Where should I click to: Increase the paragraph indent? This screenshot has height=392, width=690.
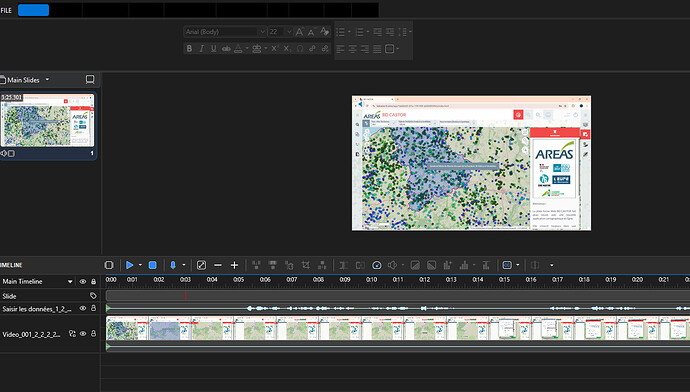pyautogui.click(x=390, y=32)
